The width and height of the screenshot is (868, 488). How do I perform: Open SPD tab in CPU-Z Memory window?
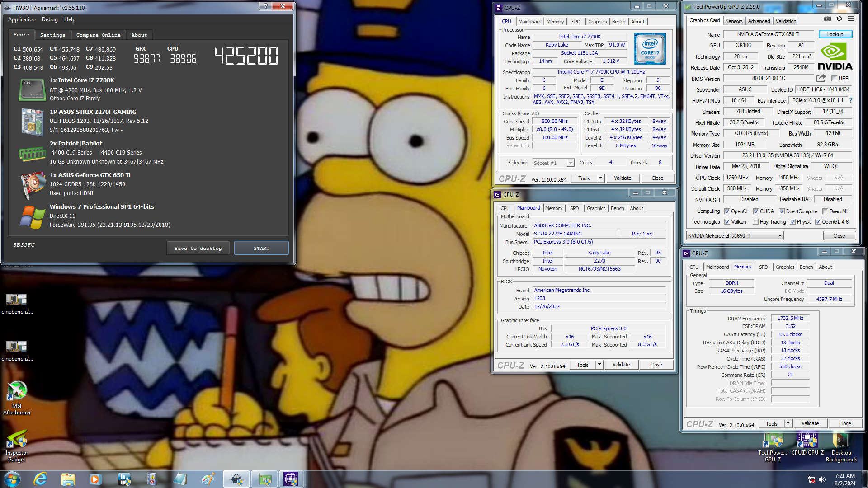click(763, 267)
